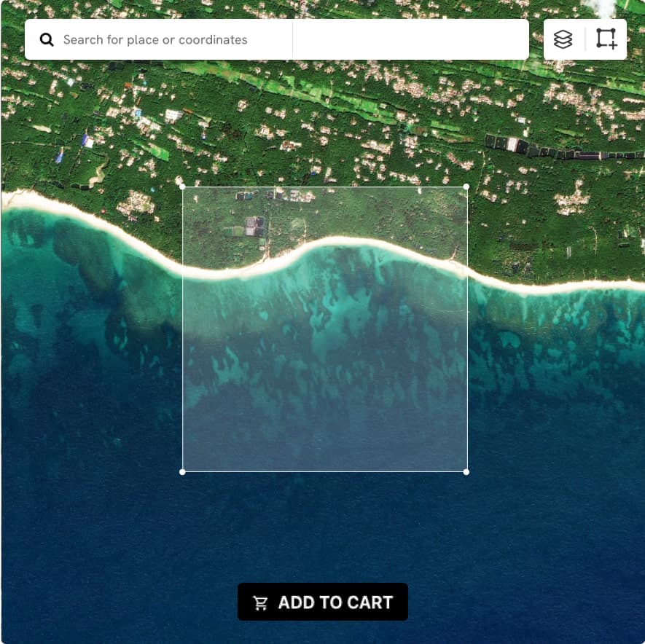
Task: Click the empty right section of search bar
Action: point(410,40)
